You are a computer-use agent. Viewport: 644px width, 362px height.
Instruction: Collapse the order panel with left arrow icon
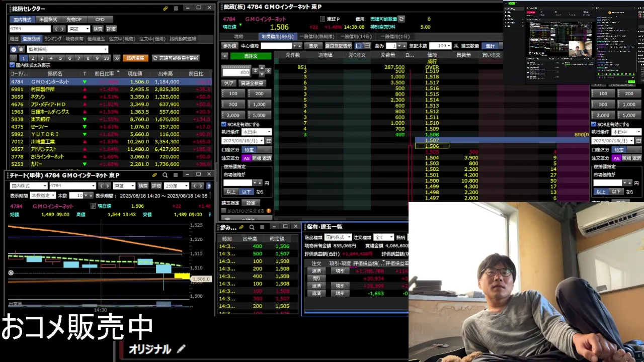(225, 56)
